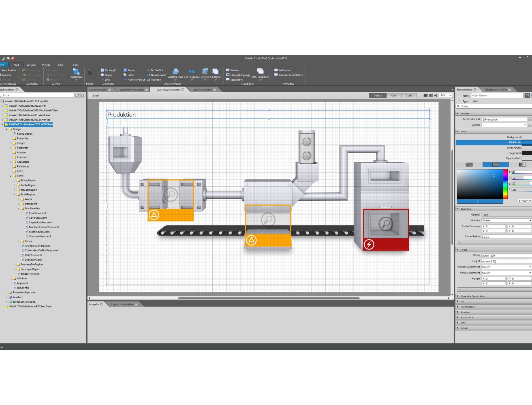This screenshot has width=532, height=405.
Task: Select the no-brush option in brush editor
Action: (469, 165)
